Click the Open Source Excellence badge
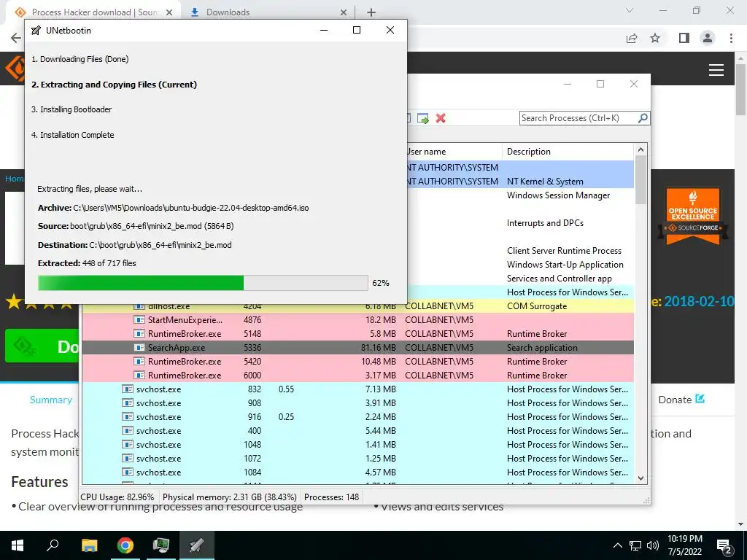This screenshot has height=560, width=747. (x=693, y=217)
